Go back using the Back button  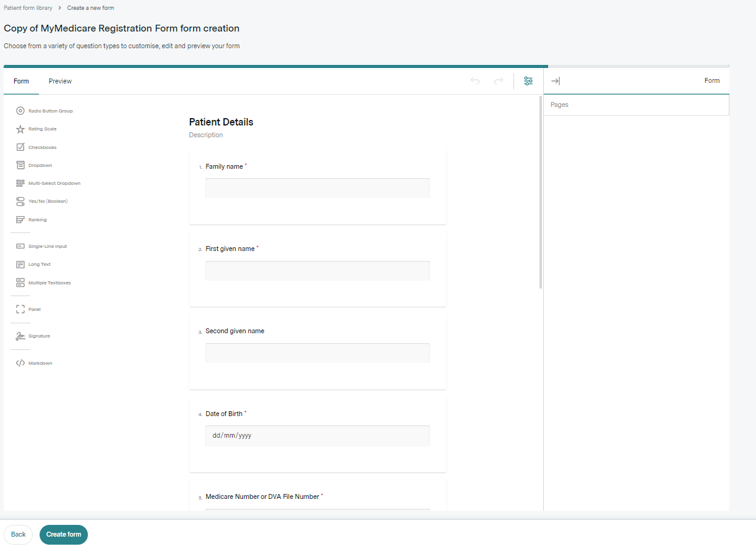click(x=19, y=534)
